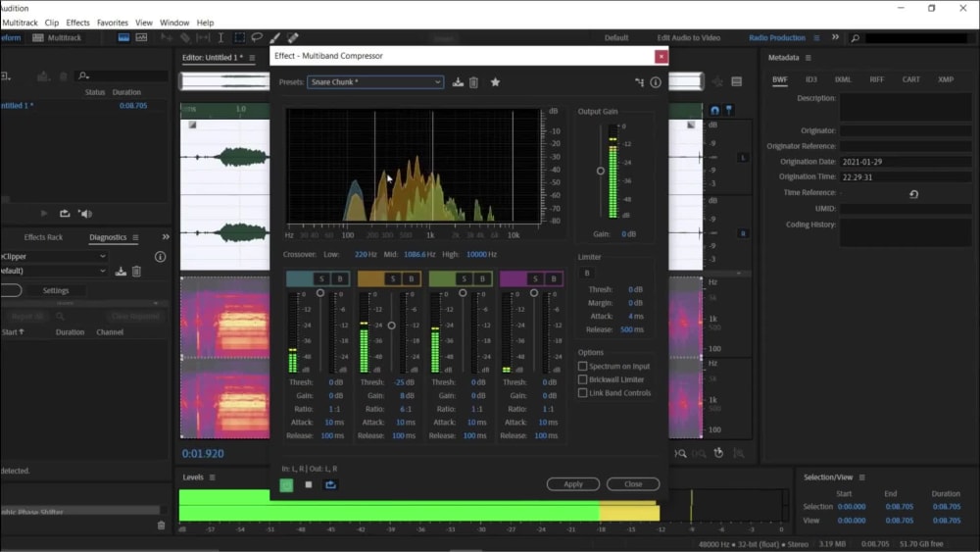Toggle the green power button of the effect
The image size is (980, 552).
pos(286,484)
